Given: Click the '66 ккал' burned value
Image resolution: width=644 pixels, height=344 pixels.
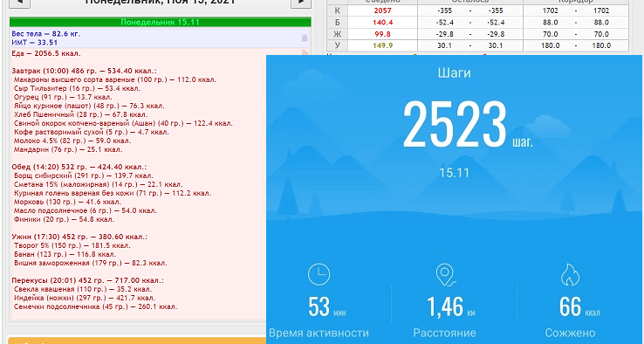Looking at the screenshot, I should tap(579, 307).
